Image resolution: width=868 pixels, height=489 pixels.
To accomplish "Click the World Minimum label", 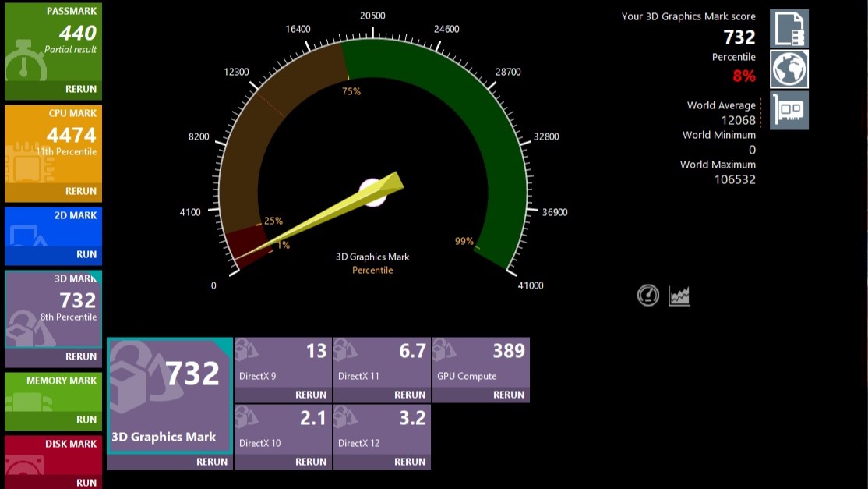I will (719, 135).
